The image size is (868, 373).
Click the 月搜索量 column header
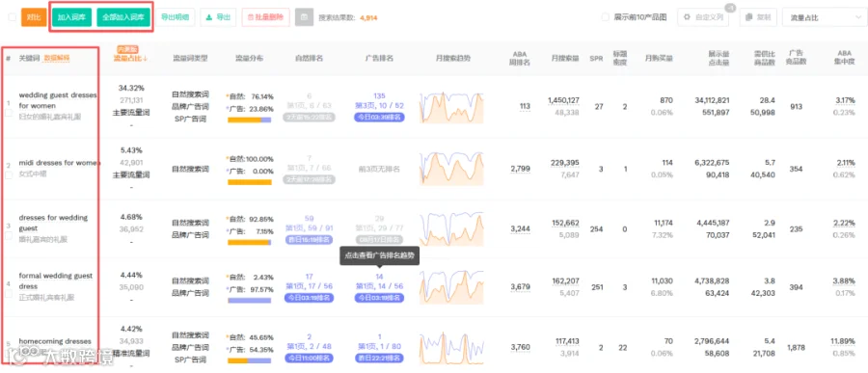coord(565,58)
